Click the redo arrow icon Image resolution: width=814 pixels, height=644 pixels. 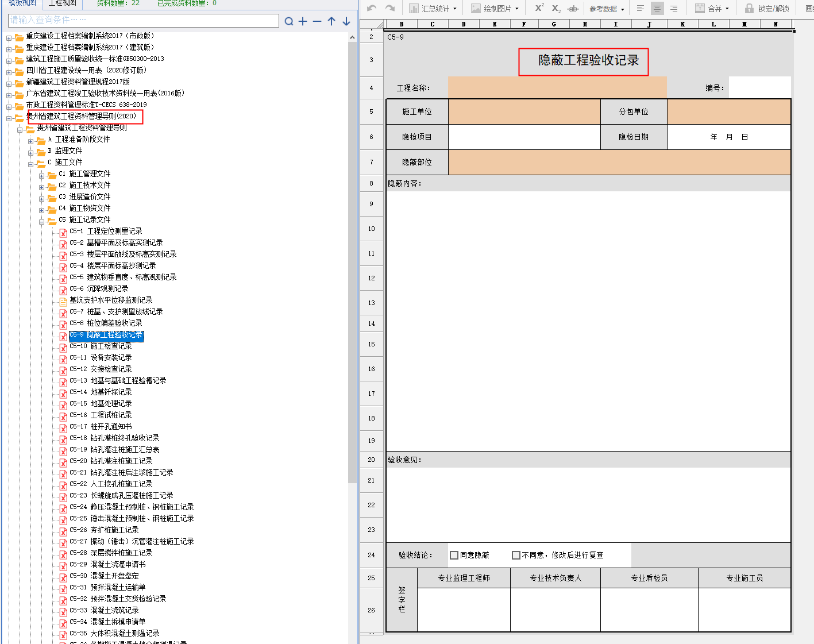click(x=390, y=8)
